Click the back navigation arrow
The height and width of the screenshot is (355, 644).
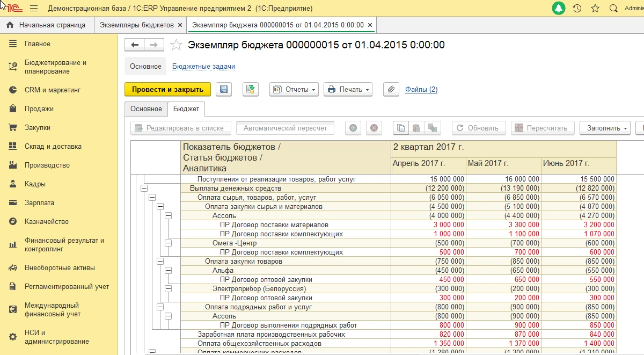135,45
